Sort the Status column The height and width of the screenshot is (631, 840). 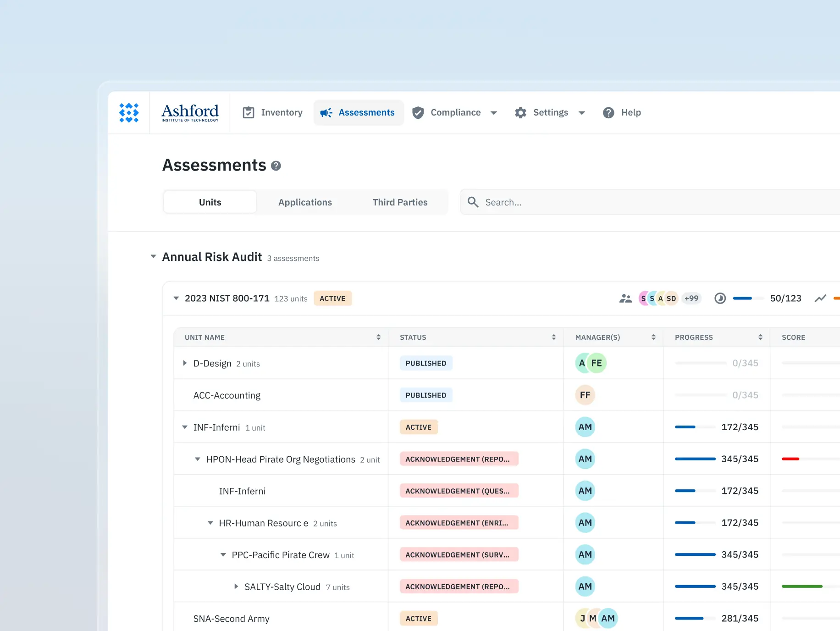pos(553,338)
